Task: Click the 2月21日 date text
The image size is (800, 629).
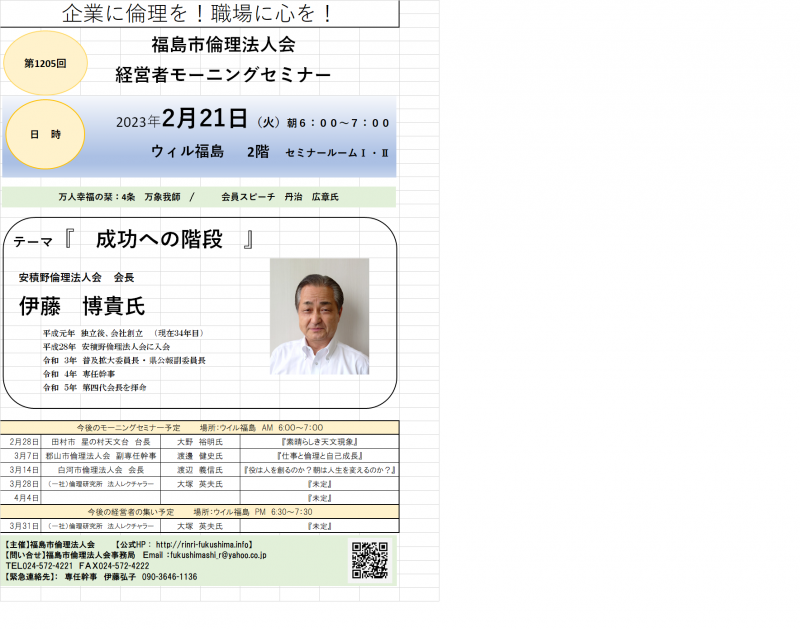Action: tap(204, 120)
